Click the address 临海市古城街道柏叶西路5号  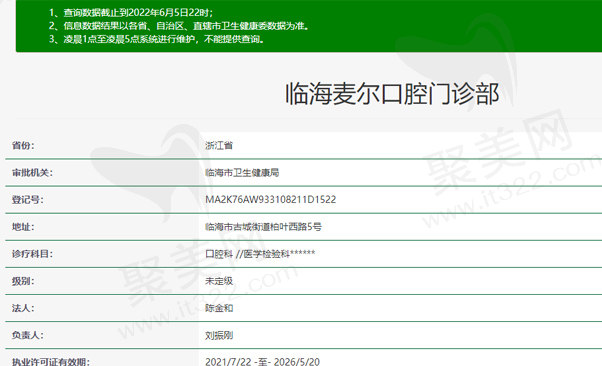pos(263,227)
